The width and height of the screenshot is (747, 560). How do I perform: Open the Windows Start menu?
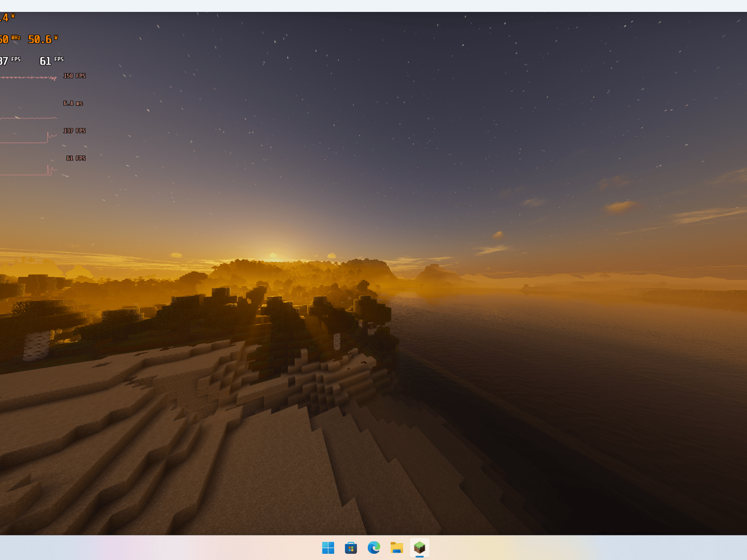point(328,548)
